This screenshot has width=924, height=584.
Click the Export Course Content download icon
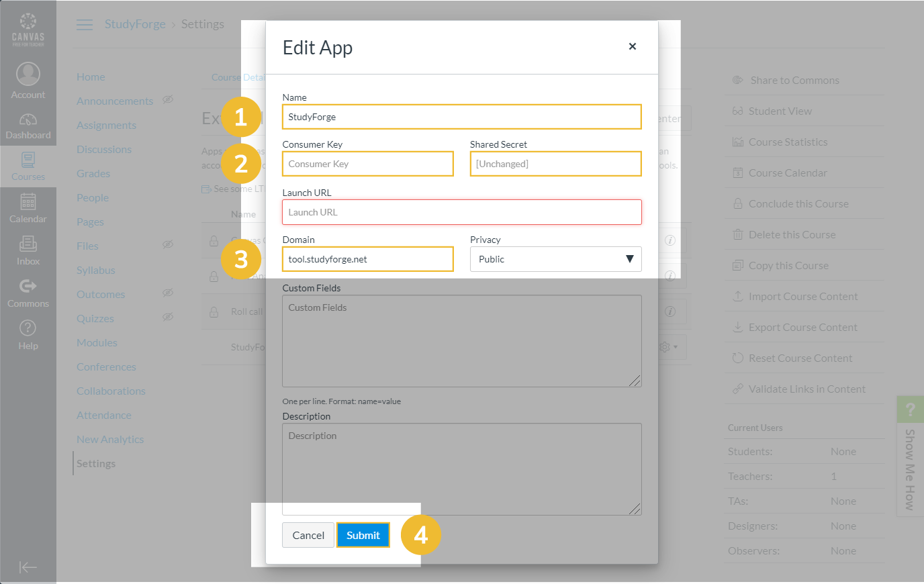point(737,327)
